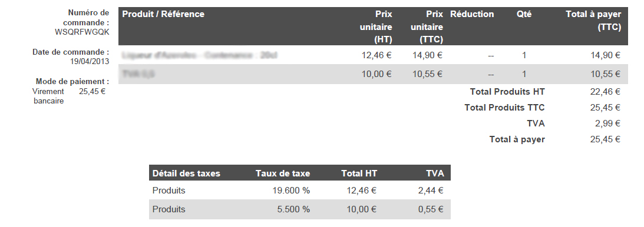
Task: Click the Taux de taxe column header
Action: (x=283, y=173)
